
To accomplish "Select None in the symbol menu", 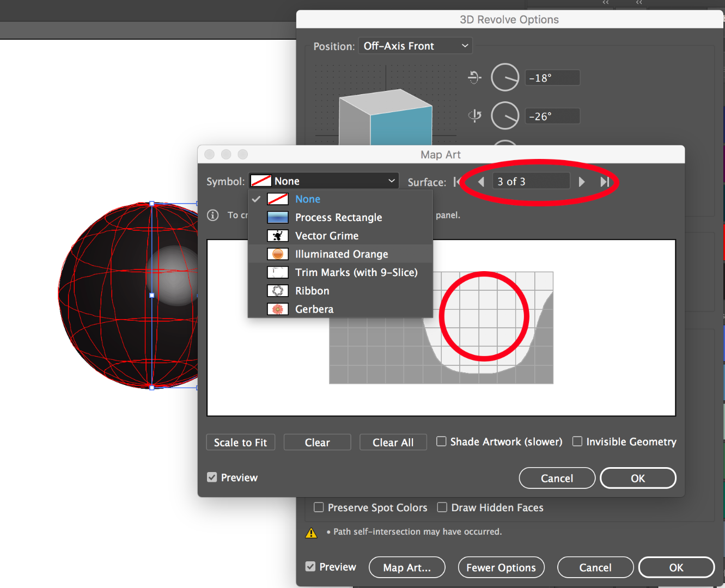I will pyautogui.click(x=308, y=199).
